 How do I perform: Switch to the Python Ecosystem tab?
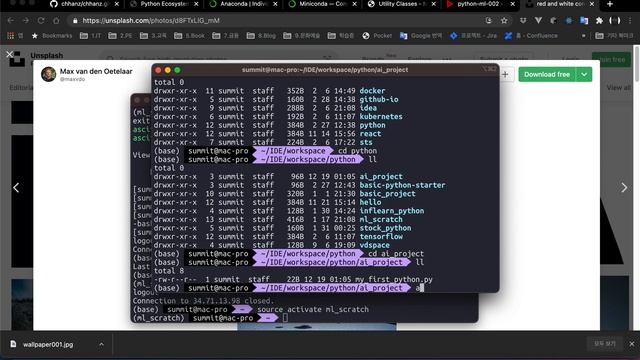pyautogui.click(x=164, y=4)
